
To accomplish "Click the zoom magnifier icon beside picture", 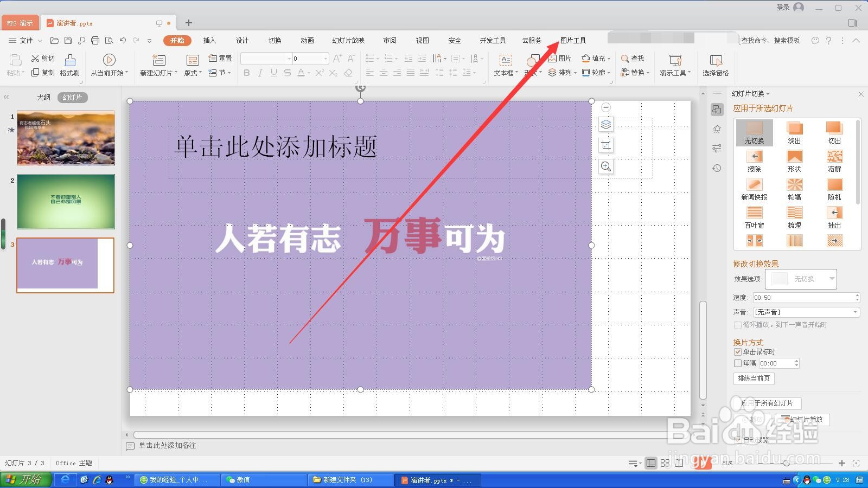I will 606,166.
